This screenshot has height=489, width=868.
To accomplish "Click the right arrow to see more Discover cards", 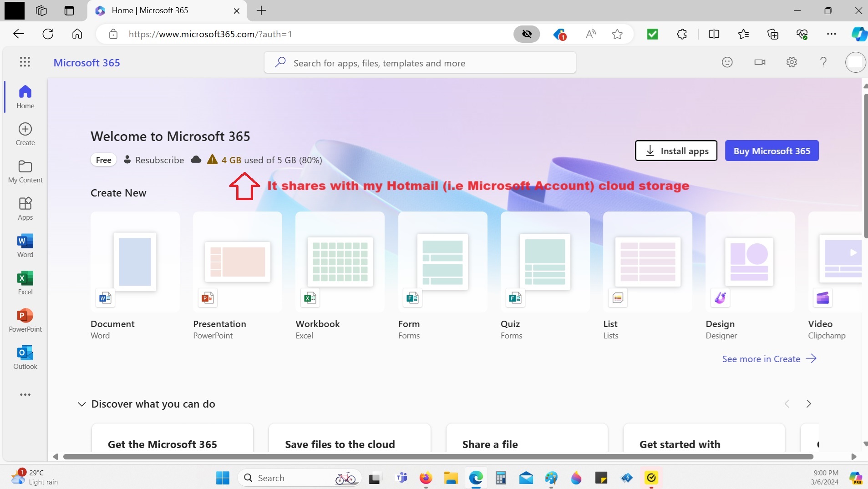I will click(809, 403).
